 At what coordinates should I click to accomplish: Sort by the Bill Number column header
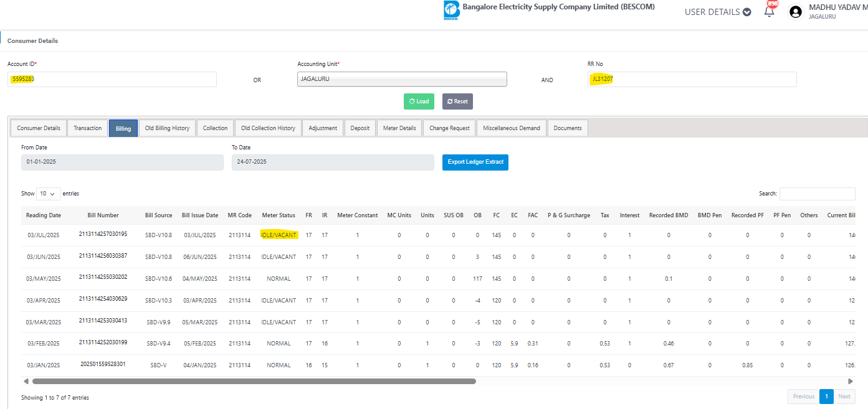103,215
